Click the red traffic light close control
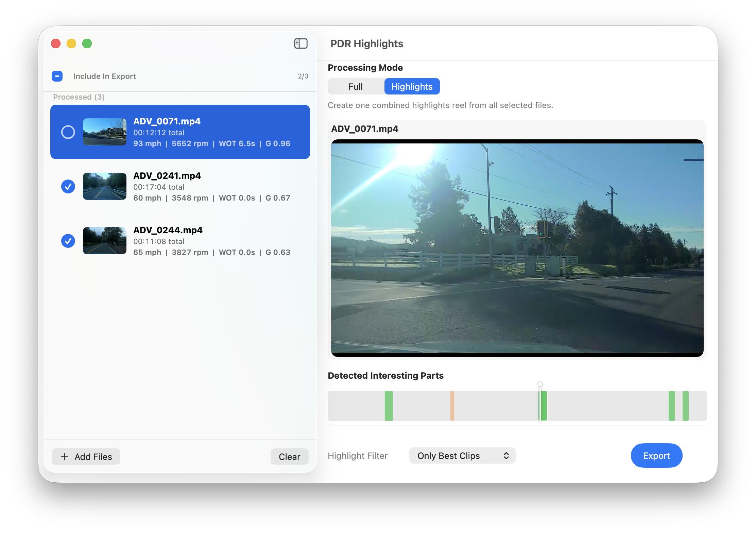The width and height of the screenshot is (756, 533). click(56, 44)
